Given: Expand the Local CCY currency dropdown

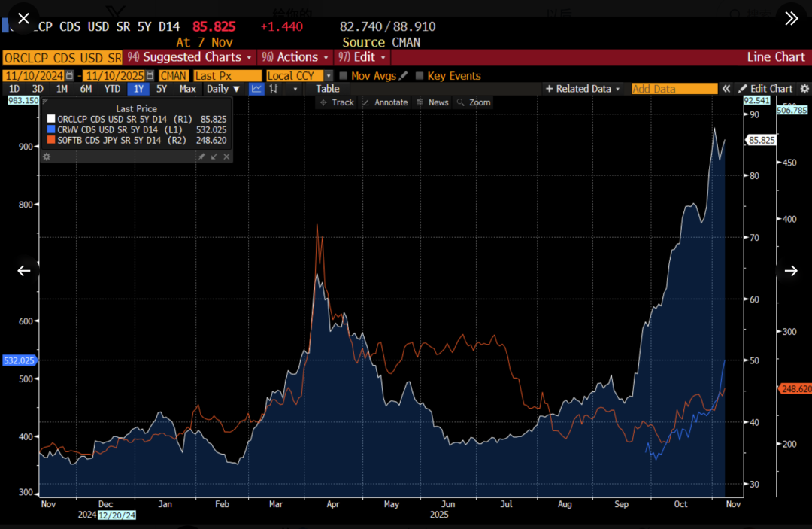Looking at the screenshot, I should [x=329, y=76].
